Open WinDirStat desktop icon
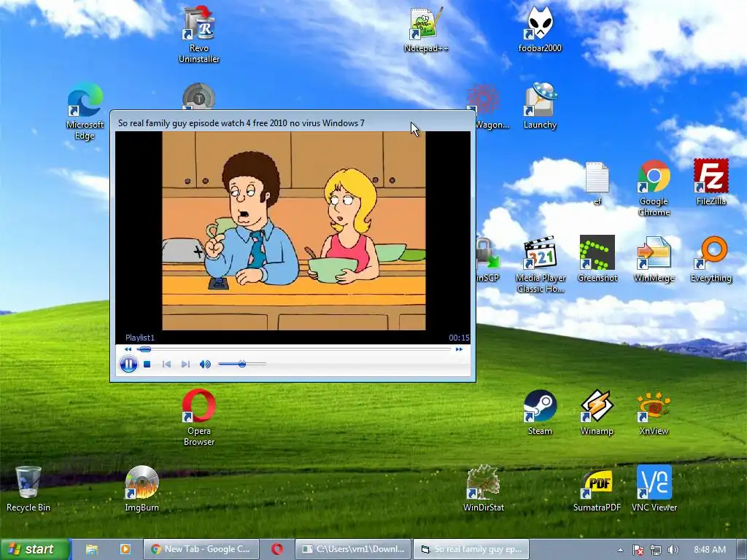This screenshot has width=747, height=560. click(483, 489)
